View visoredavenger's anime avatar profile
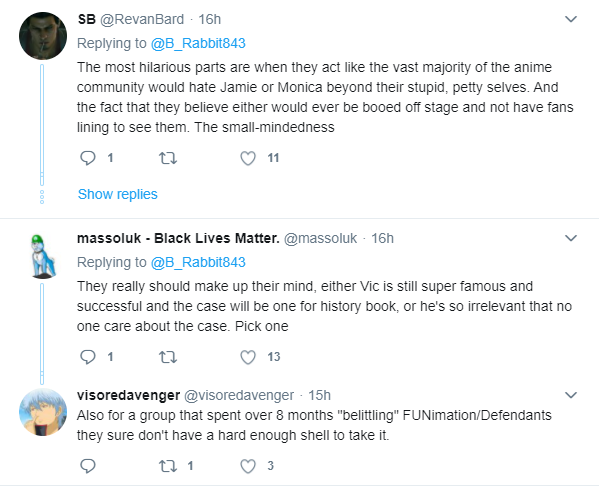This screenshot has height=492, width=599. (x=43, y=412)
